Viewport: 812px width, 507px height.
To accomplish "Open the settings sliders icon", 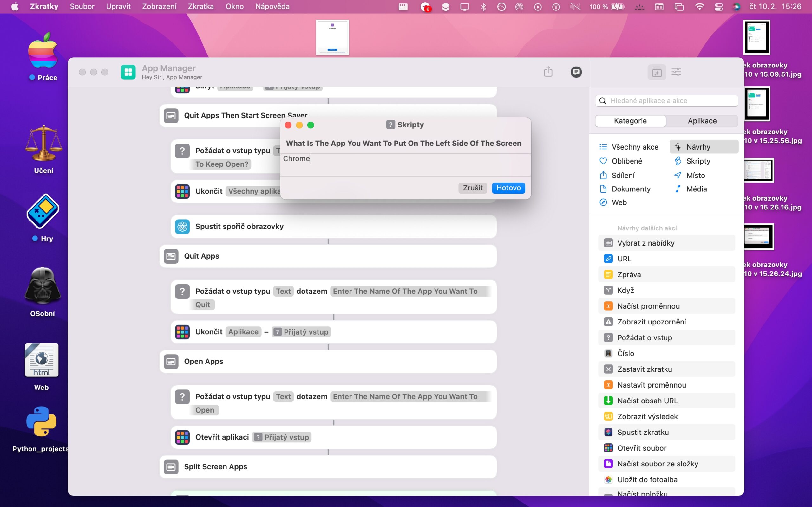I will coord(677,72).
